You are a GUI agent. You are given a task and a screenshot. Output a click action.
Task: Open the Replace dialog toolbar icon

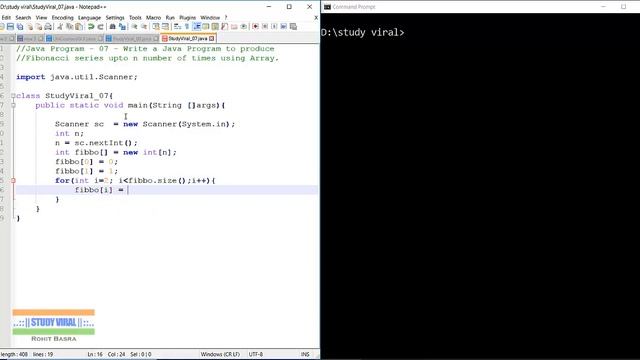pyautogui.click(x=122, y=27)
